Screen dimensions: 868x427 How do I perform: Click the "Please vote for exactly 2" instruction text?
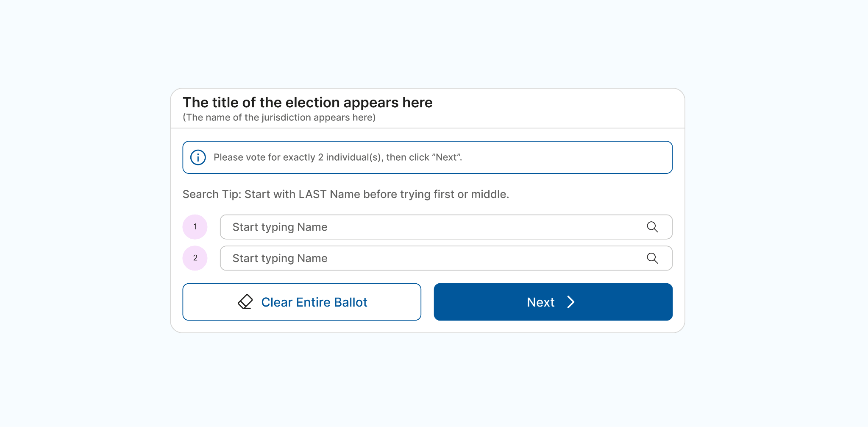[297, 157]
